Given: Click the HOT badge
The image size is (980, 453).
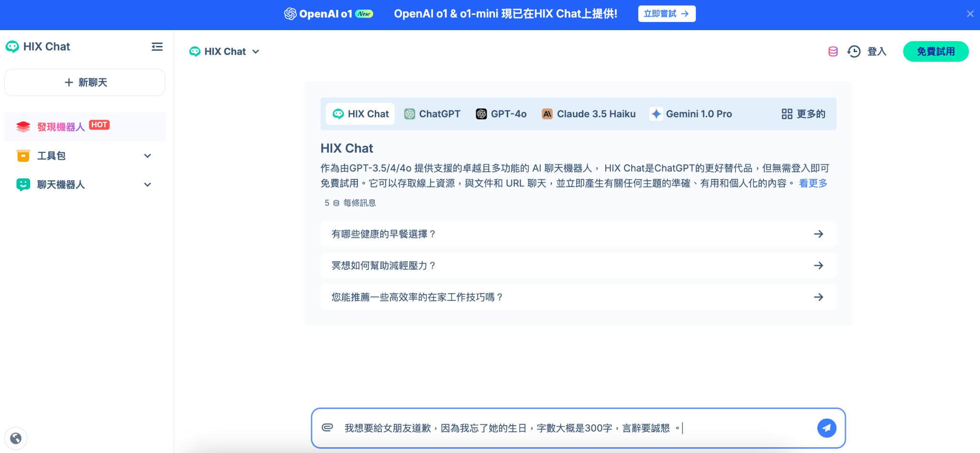Looking at the screenshot, I should click(99, 125).
